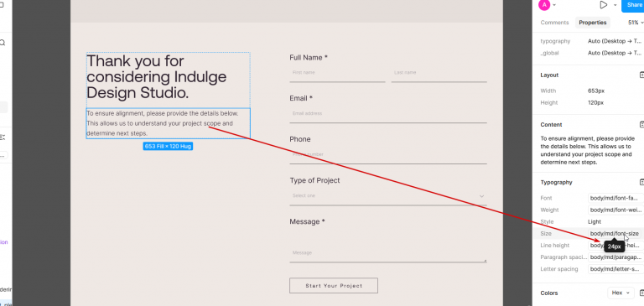644x306 pixels.
Task: Click the Message * label
Action: (307, 221)
